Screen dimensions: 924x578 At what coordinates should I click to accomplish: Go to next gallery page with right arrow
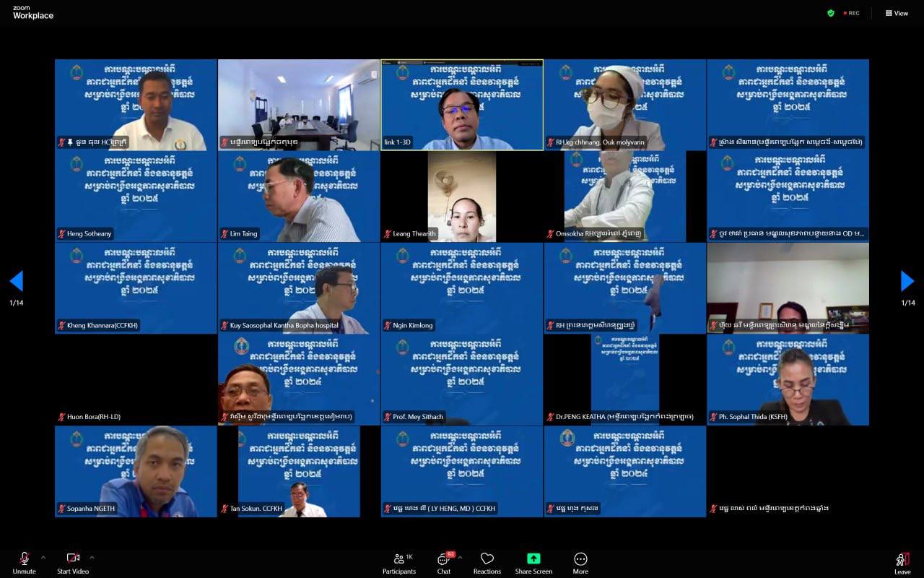(x=907, y=281)
